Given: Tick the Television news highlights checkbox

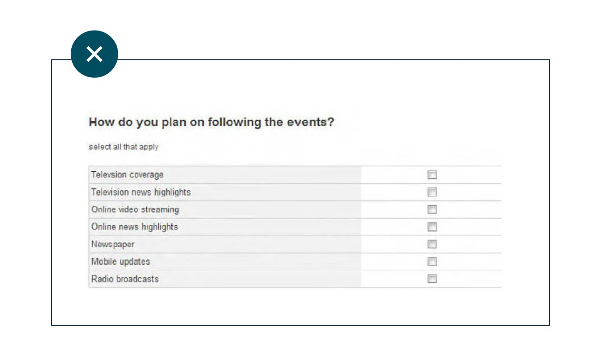Looking at the screenshot, I should pyautogui.click(x=432, y=192).
